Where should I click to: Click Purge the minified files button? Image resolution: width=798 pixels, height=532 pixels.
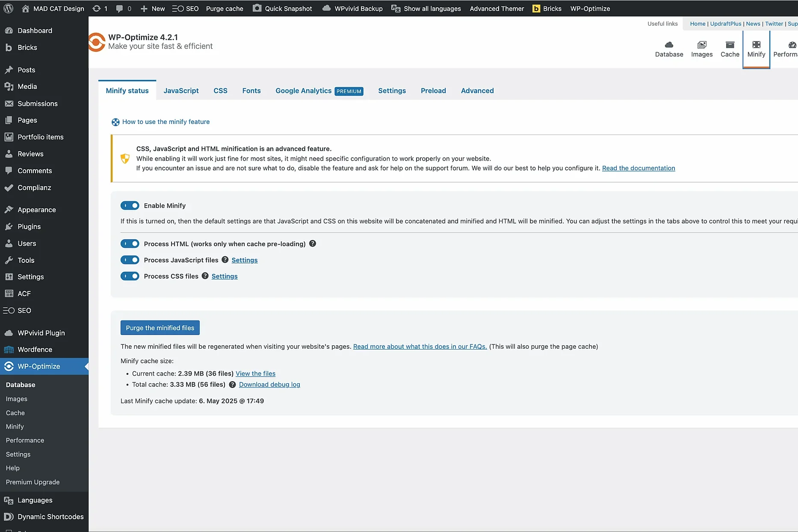pyautogui.click(x=160, y=328)
